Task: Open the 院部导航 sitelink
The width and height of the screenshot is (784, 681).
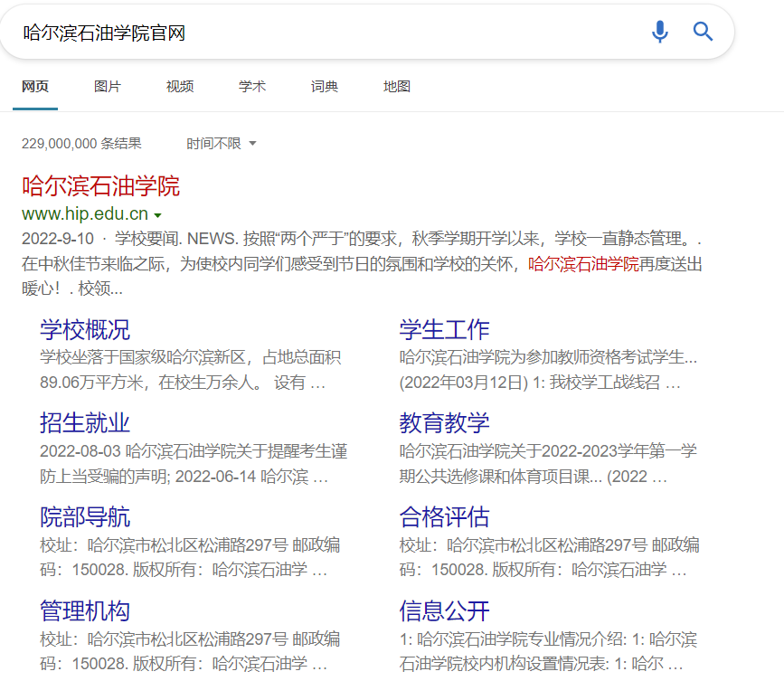Action: pyautogui.click(x=85, y=517)
